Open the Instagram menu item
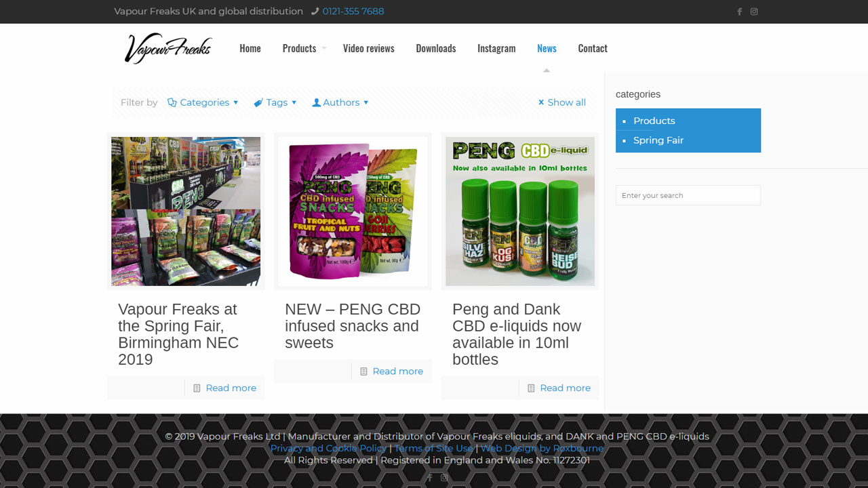Image resolution: width=868 pixels, height=488 pixels. tap(496, 48)
